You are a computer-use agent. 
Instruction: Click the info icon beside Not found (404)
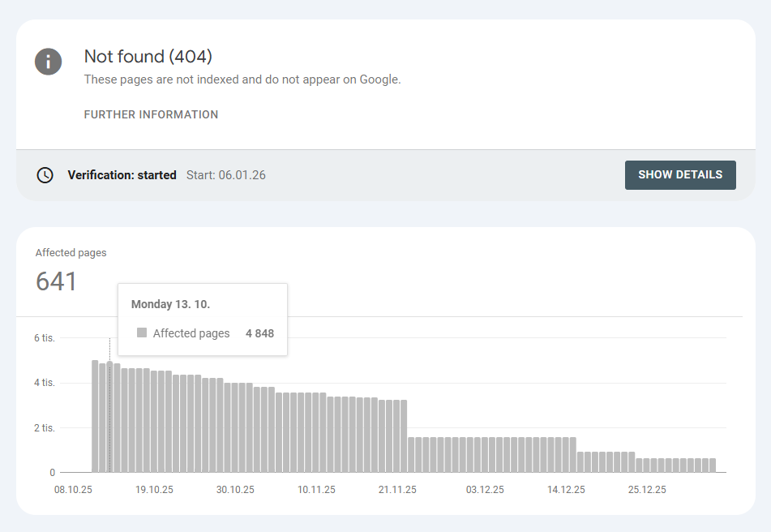click(x=49, y=61)
